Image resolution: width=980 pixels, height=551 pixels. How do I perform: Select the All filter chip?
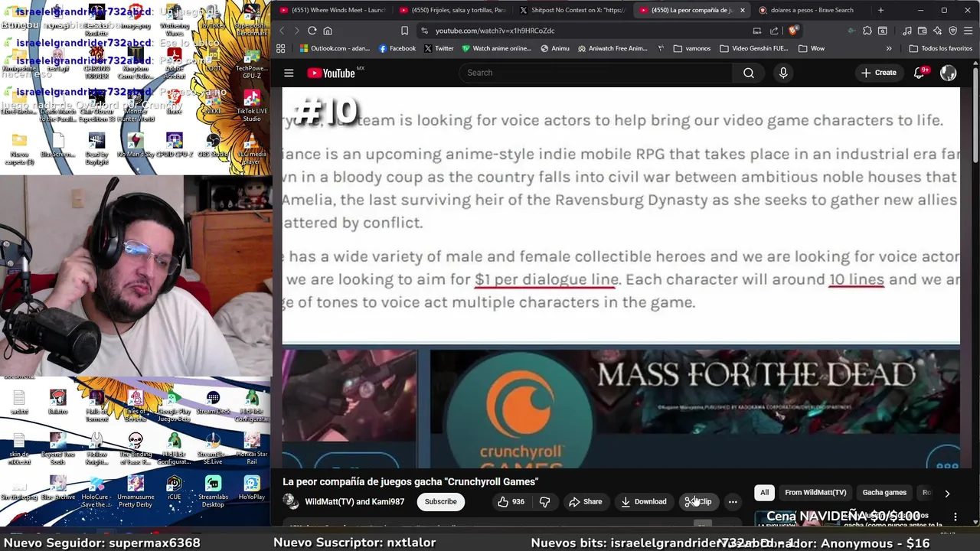pyautogui.click(x=764, y=493)
